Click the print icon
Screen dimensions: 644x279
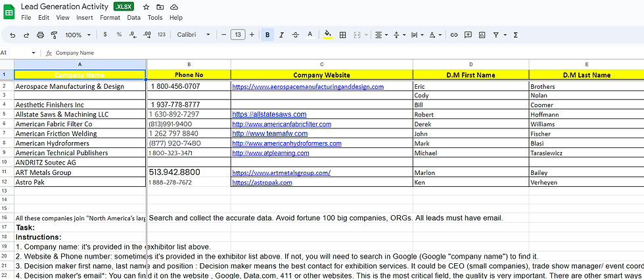(x=40, y=35)
